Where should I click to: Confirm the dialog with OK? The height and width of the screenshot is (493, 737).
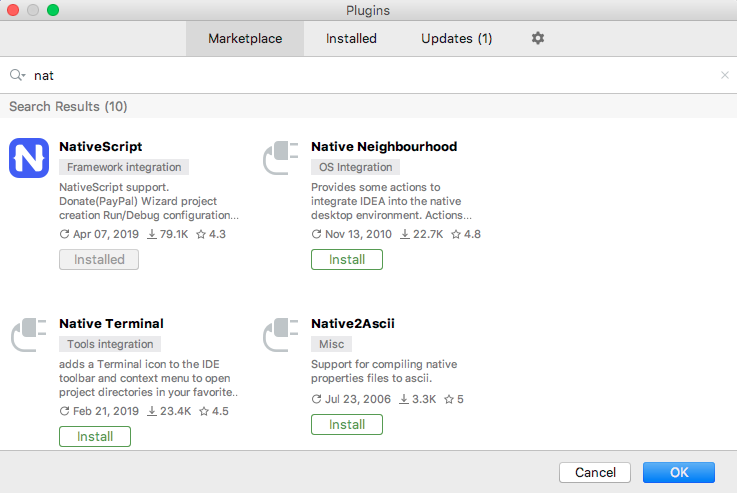(679, 472)
